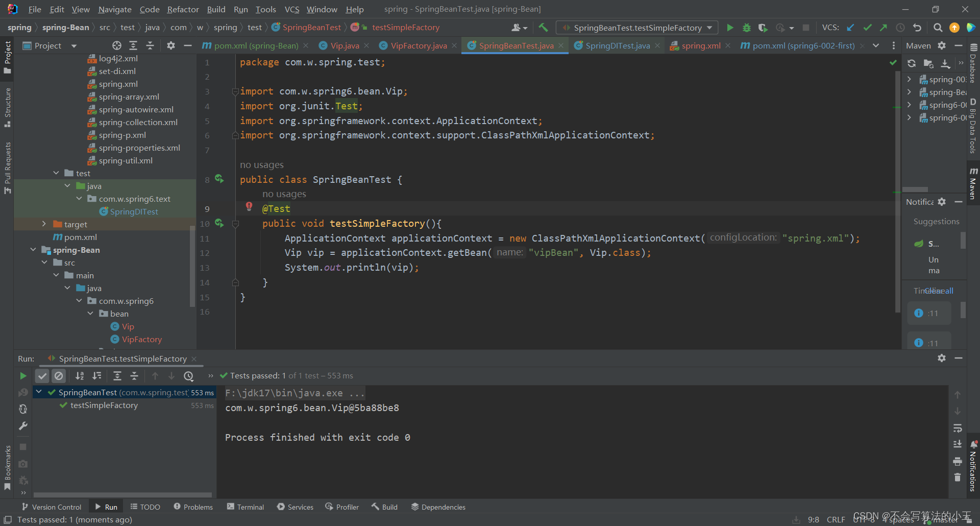Collapse SpringBeanTest test result node

(x=39, y=392)
